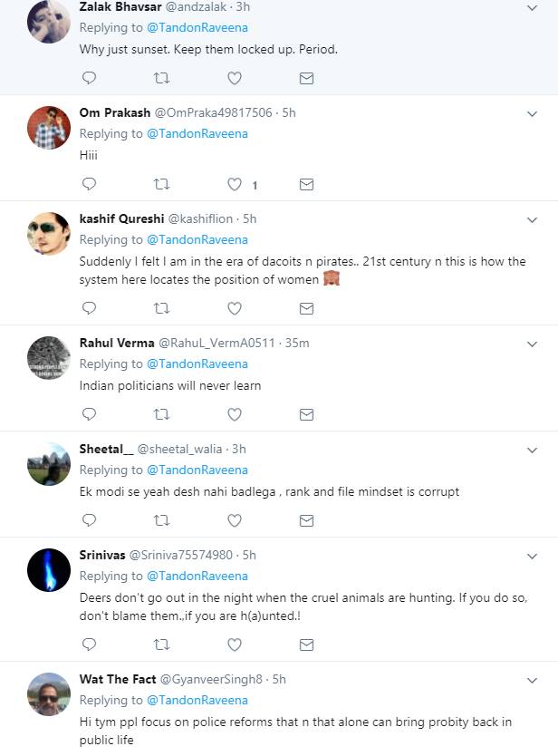Reply to Rahul Verma's politicians tweet
Viewport: 558px width, 756px height.
click(x=89, y=414)
